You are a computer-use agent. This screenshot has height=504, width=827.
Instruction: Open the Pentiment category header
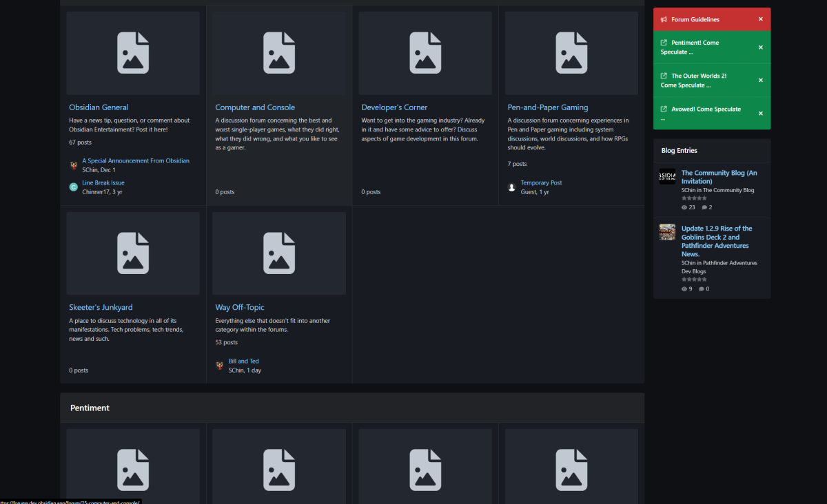(x=90, y=408)
